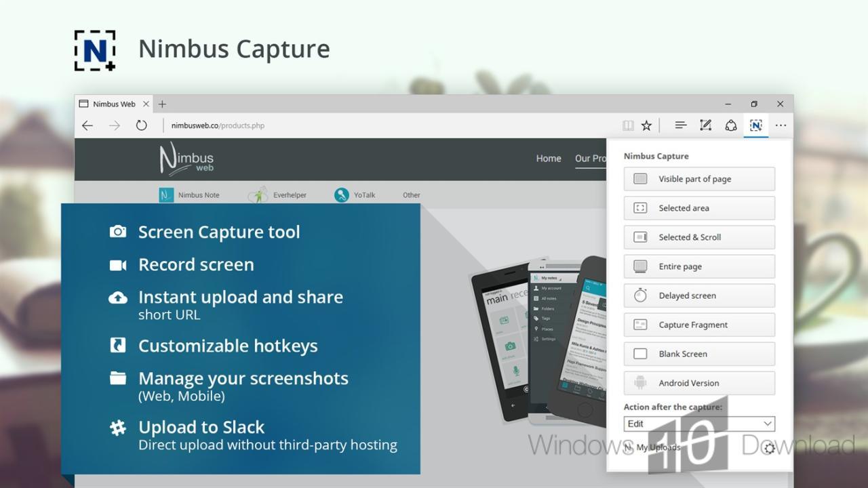Open the Nimbus Capture settings gear
The width and height of the screenshot is (868, 488).
click(769, 448)
